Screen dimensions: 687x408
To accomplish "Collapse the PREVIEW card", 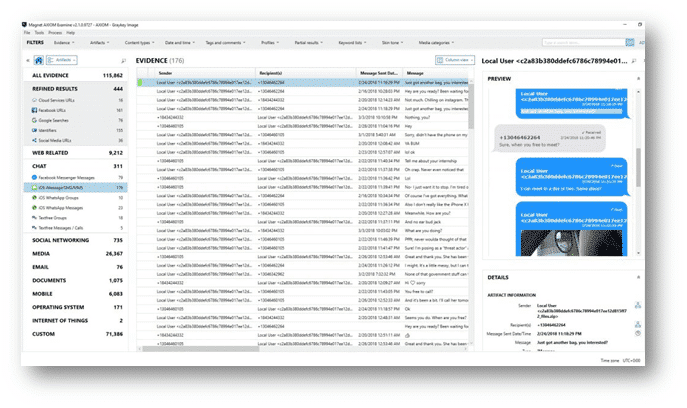I will click(638, 79).
